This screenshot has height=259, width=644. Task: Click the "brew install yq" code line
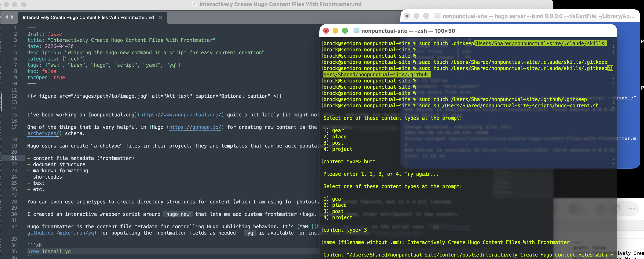coord(49,252)
